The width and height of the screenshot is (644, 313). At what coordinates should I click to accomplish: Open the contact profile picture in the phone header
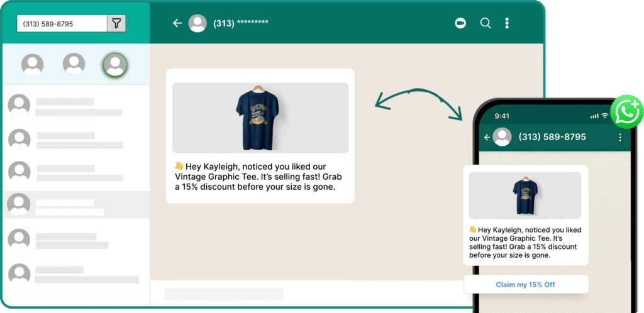[x=502, y=137]
